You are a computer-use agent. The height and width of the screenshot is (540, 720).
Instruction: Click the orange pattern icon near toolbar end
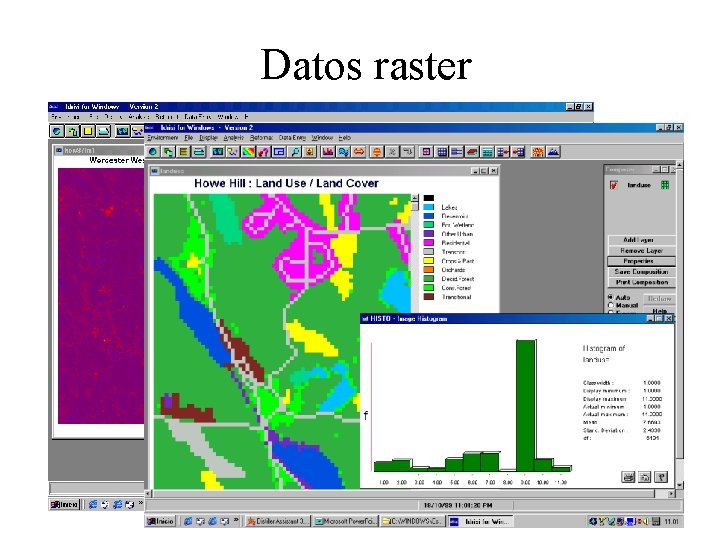[538, 152]
